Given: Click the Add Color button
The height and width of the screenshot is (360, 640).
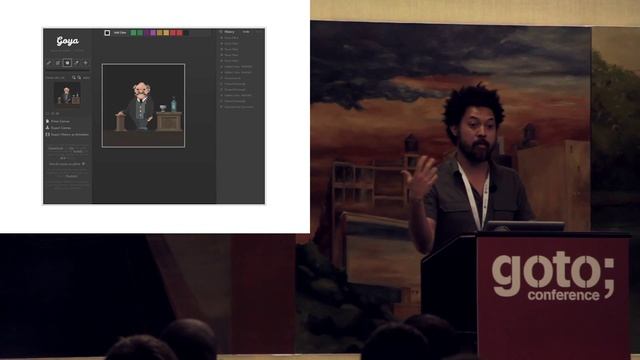Looking at the screenshot, I should click(x=120, y=33).
